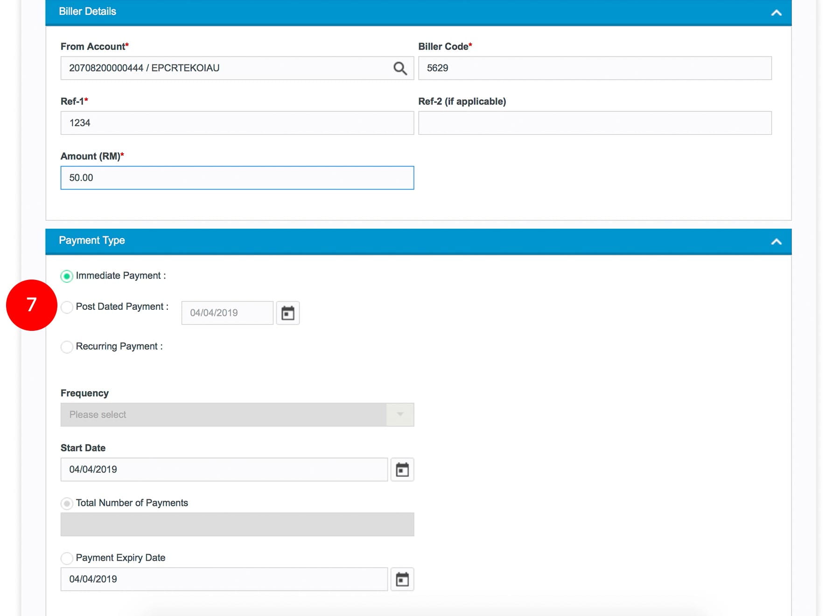Click into the Ref-1 text field
This screenshot has width=840, height=616.
(237, 123)
